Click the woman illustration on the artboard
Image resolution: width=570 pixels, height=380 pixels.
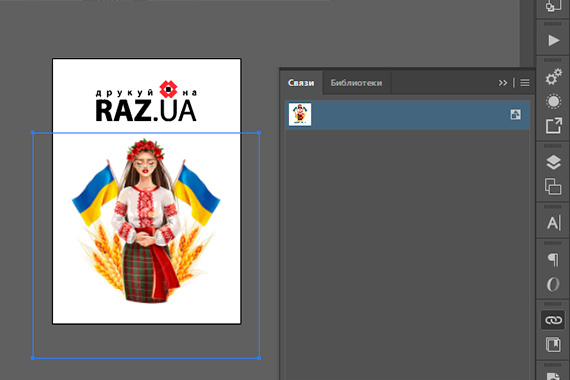coord(146,221)
